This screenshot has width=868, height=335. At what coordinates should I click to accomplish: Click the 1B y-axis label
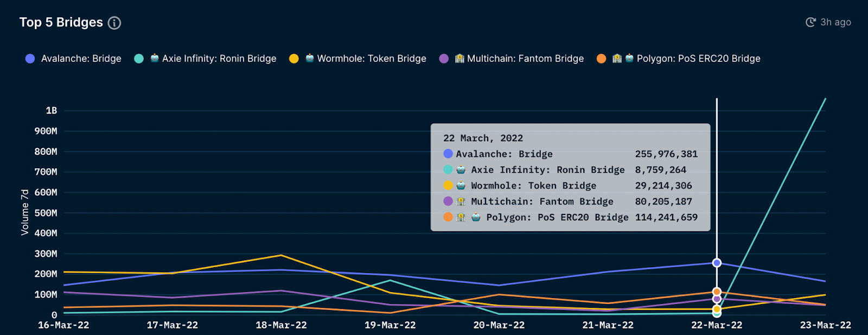(52, 111)
